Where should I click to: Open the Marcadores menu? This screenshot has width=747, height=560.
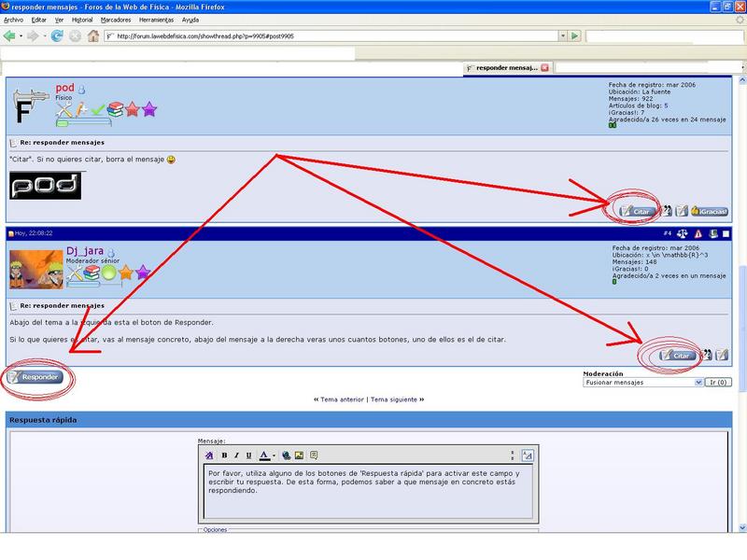pos(115,19)
